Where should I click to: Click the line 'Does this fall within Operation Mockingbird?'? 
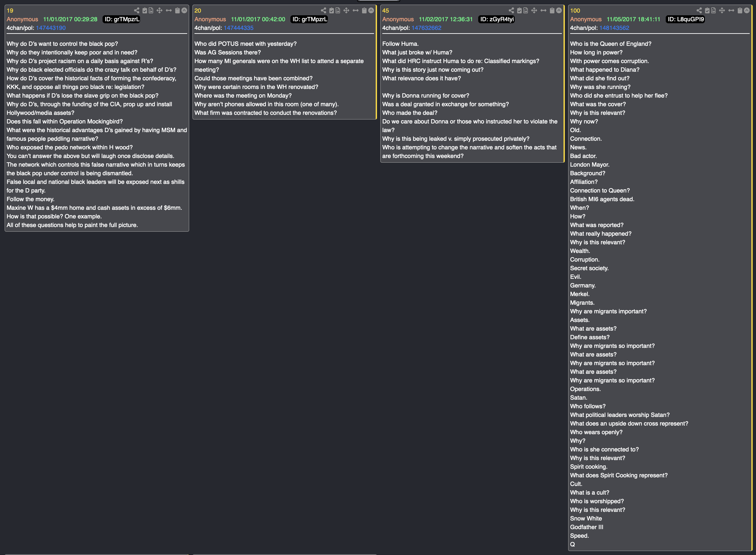pos(64,121)
